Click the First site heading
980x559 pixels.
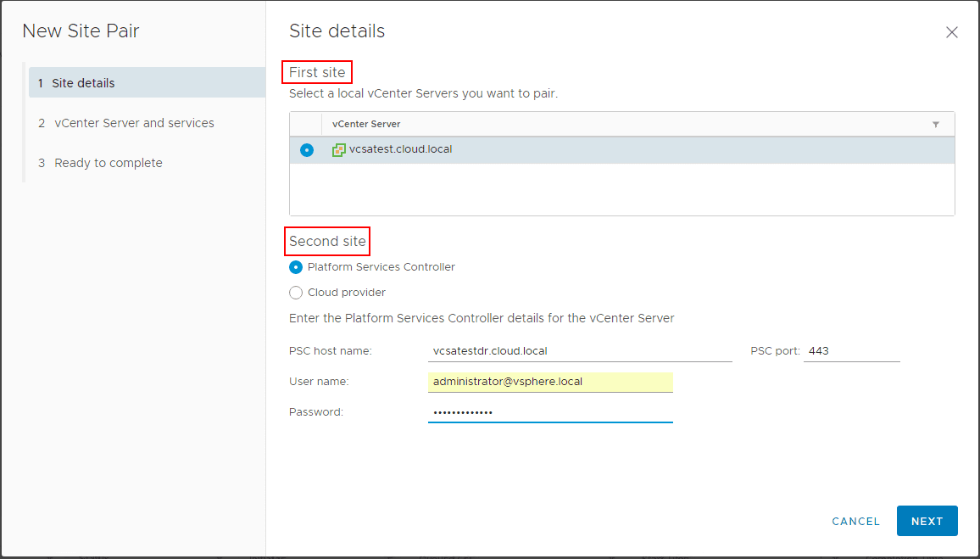coord(317,72)
